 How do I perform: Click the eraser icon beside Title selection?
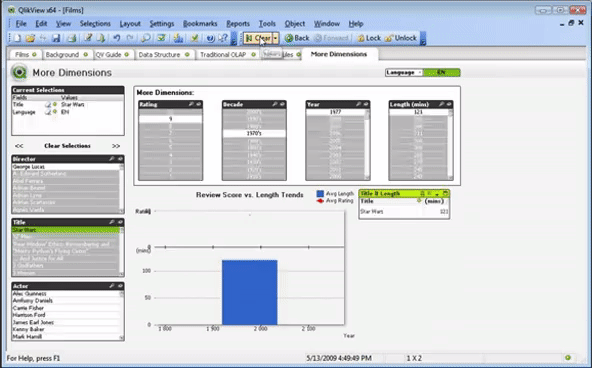click(x=48, y=105)
